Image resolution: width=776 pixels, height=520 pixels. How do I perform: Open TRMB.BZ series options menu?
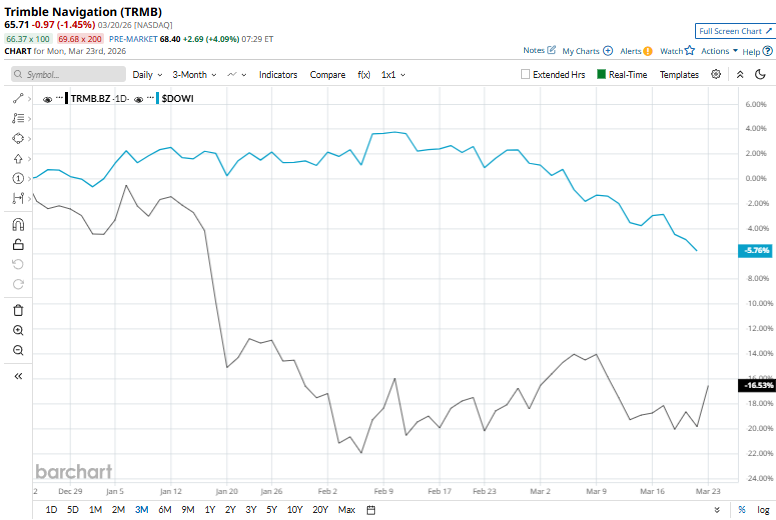(x=59, y=97)
